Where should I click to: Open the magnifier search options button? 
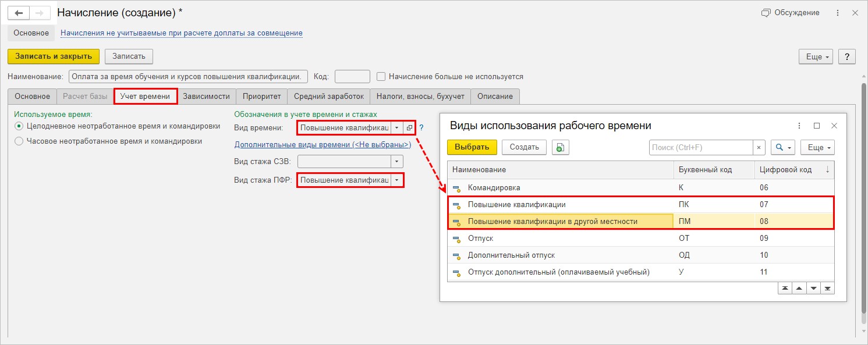[x=782, y=147]
